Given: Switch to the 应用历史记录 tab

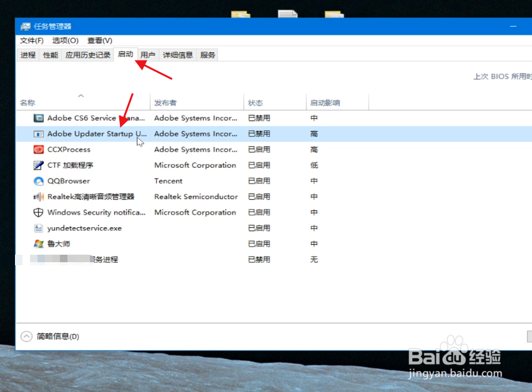Looking at the screenshot, I should pyautogui.click(x=88, y=55).
